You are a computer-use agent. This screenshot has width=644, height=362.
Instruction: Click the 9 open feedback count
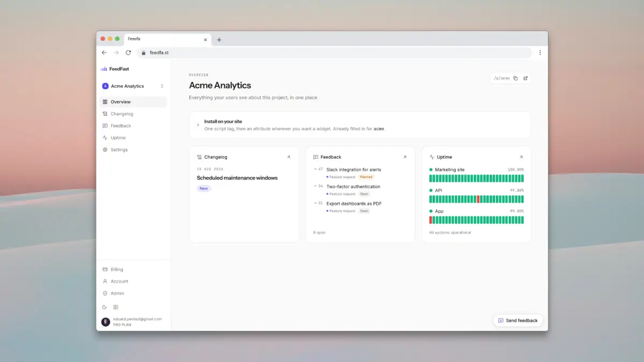click(x=319, y=233)
